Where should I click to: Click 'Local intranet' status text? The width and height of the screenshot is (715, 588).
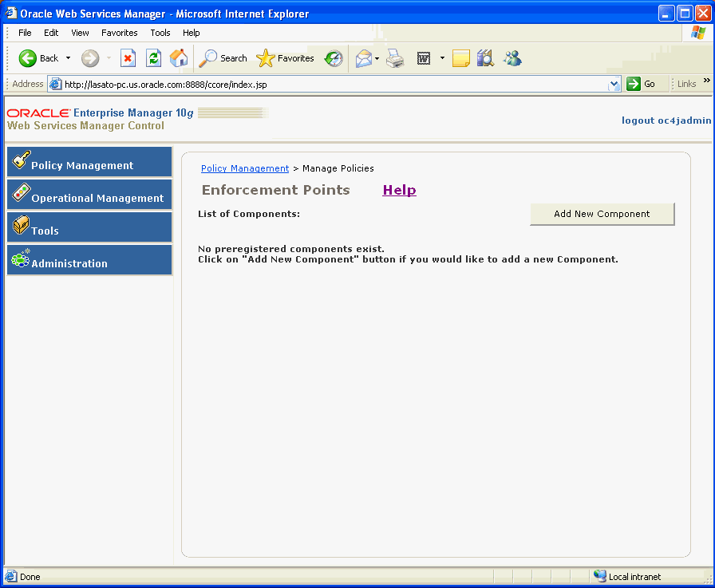pyautogui.click(x=634, y=577)
